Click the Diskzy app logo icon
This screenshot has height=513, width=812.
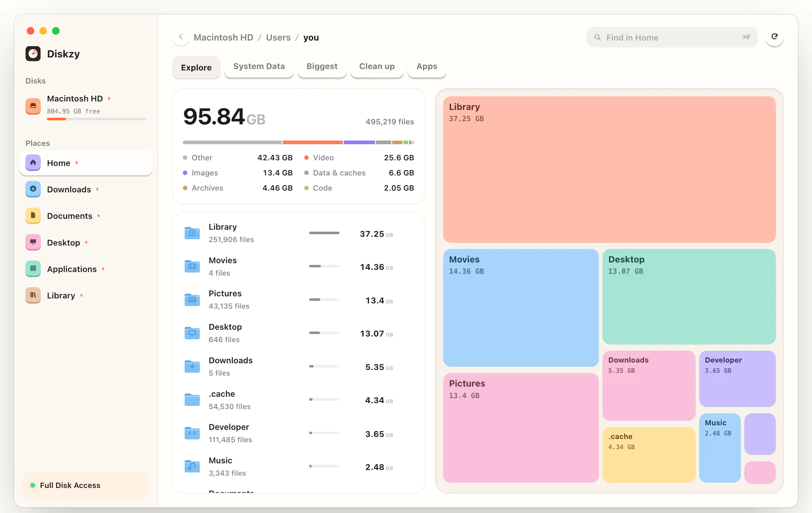point(33,54)
